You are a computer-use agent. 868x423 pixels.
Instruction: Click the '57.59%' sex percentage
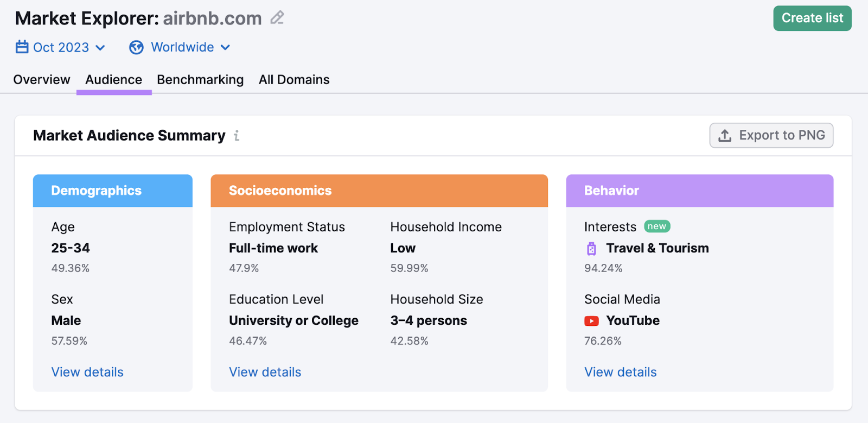[69, 341]
